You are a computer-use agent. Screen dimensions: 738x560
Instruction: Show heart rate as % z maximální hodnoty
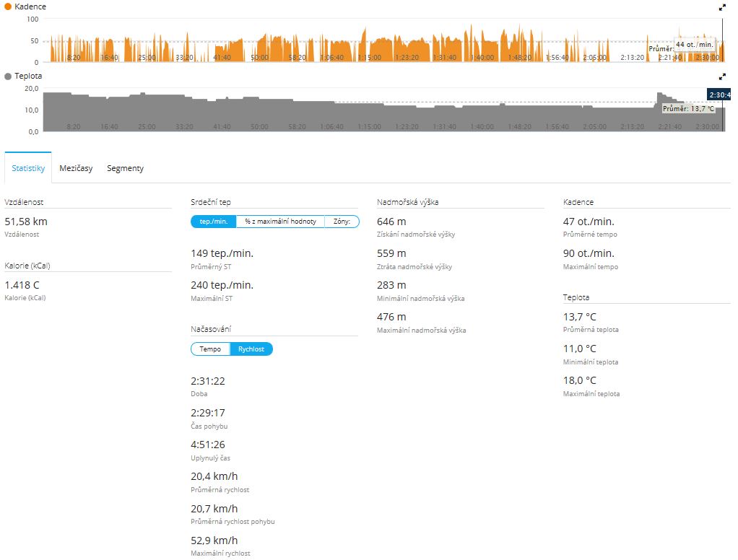[280, 222]
